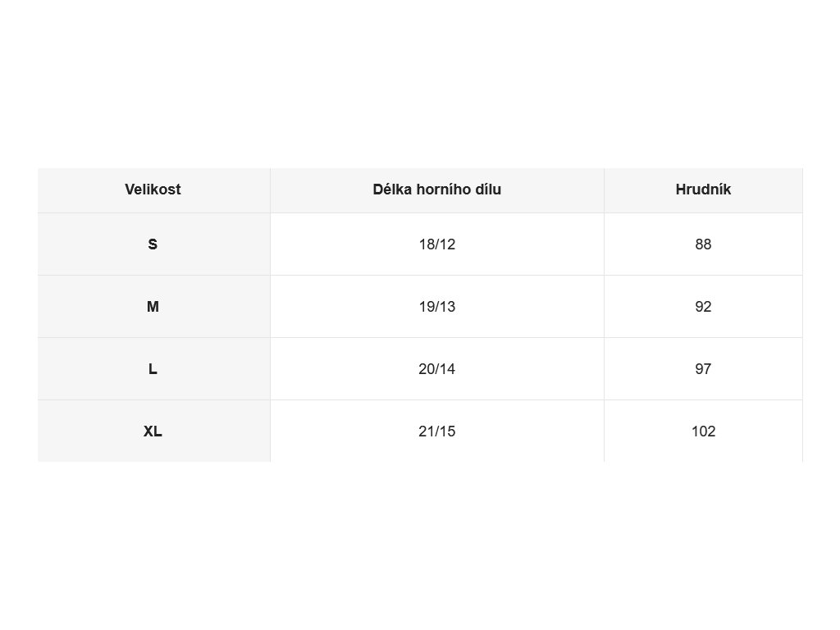The width and height of the screenshot is (840, 630).
Task: Click the 18/12 length cell
Action: 436,244
